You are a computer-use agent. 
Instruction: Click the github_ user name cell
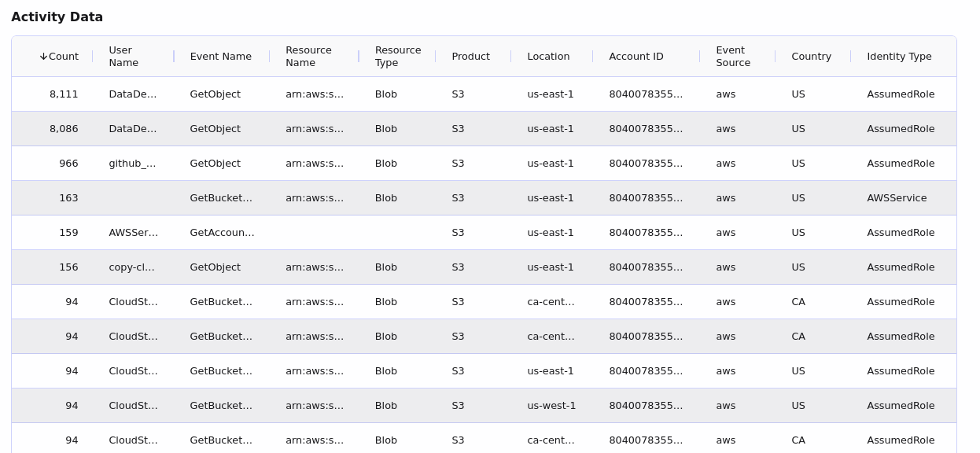click(132, 164)
